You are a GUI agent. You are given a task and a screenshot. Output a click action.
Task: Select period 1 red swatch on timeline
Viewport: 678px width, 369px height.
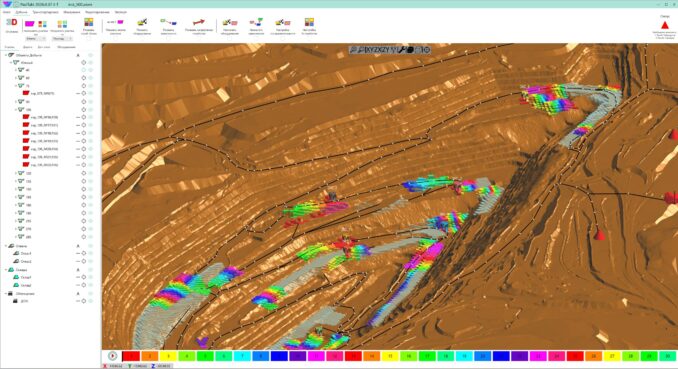(x=131, y=356)
